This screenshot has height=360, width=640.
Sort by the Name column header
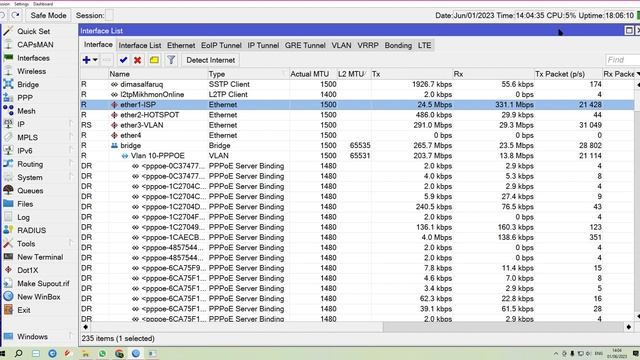(x=158, y=74)
